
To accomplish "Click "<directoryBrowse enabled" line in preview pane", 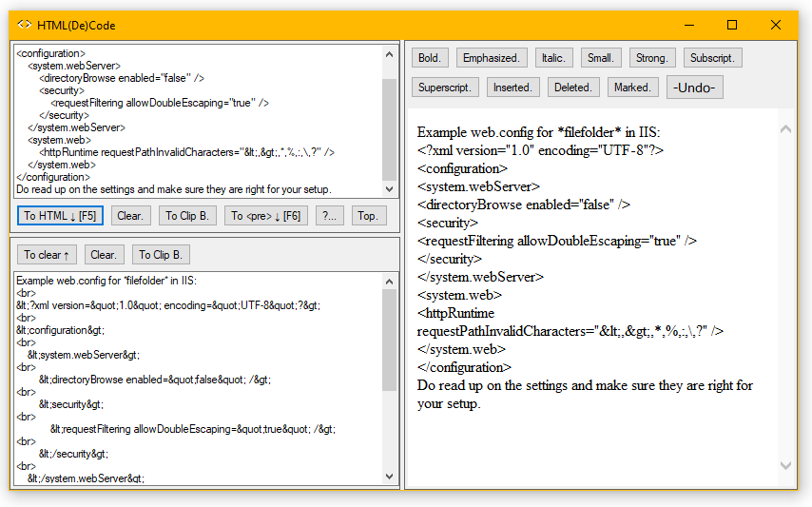I will [524, 205].
